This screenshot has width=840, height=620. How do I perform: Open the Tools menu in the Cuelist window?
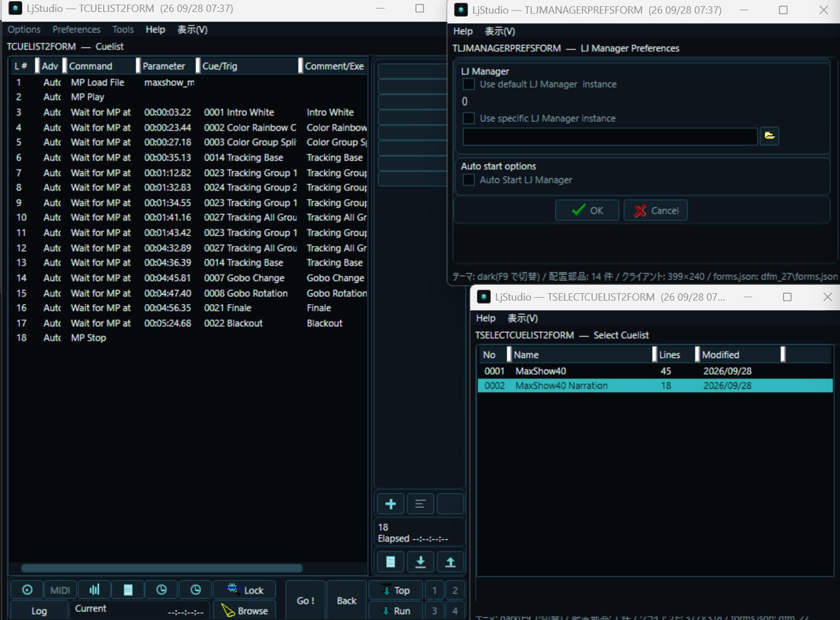coord(123,29)
